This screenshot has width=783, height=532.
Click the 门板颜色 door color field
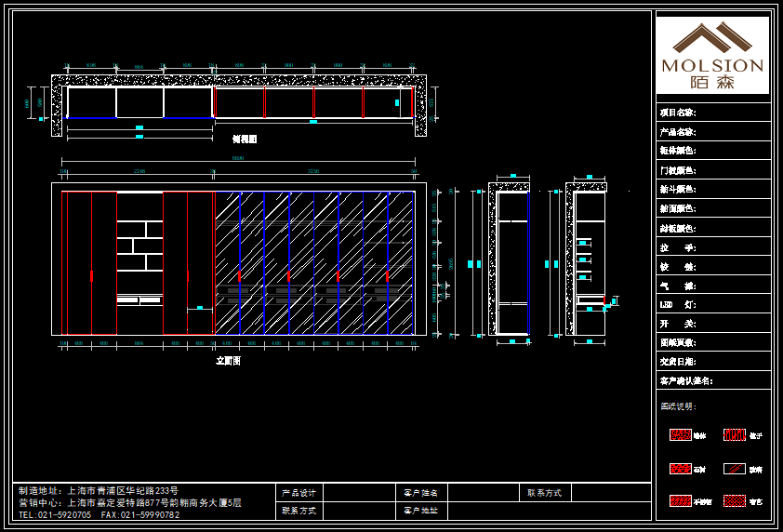pos(712,170)
